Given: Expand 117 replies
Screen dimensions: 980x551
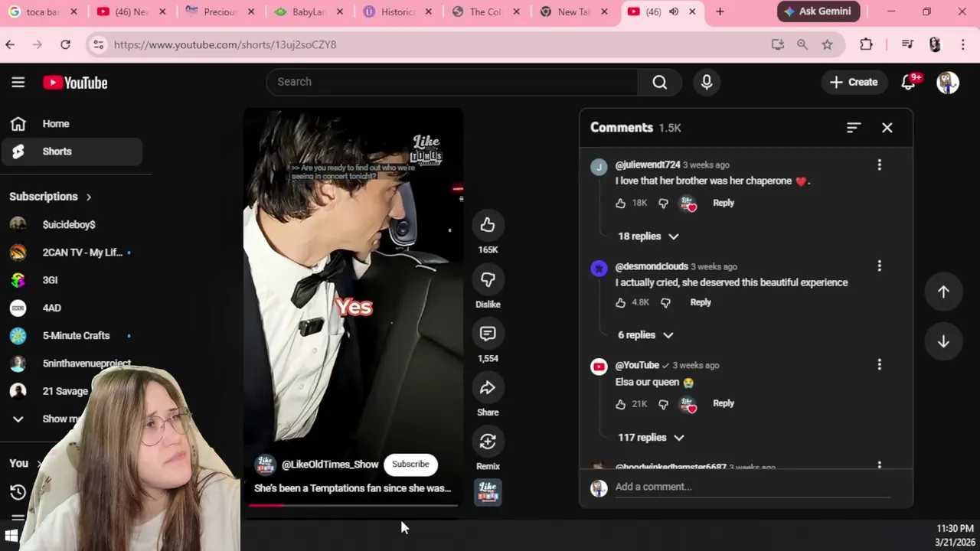Looking at the screenshot, I should point(650,438).
